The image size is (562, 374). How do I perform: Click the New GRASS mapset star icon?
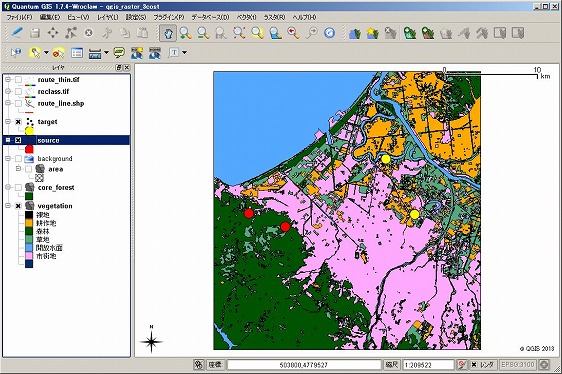(373, 33)
